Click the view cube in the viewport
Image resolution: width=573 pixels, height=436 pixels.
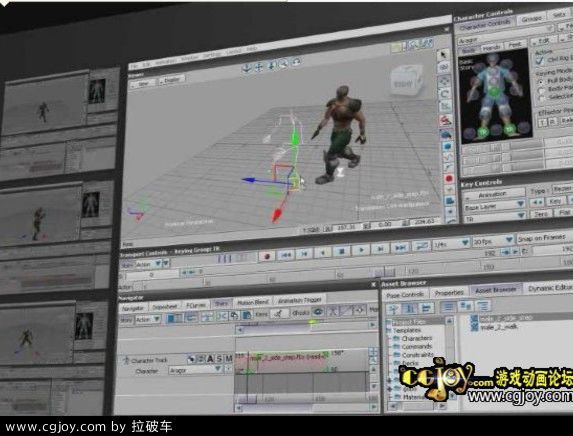(406, 81)
